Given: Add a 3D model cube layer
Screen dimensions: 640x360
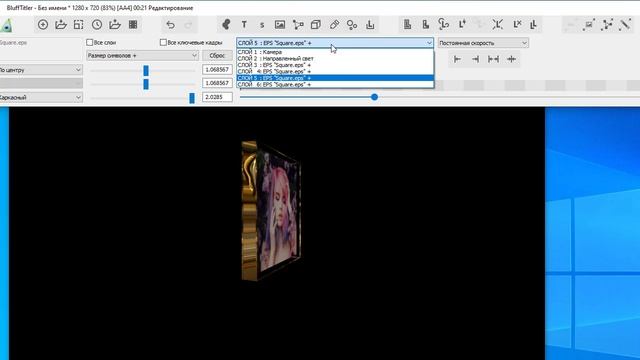Looking at the screenshot, I should pos(316,25).
